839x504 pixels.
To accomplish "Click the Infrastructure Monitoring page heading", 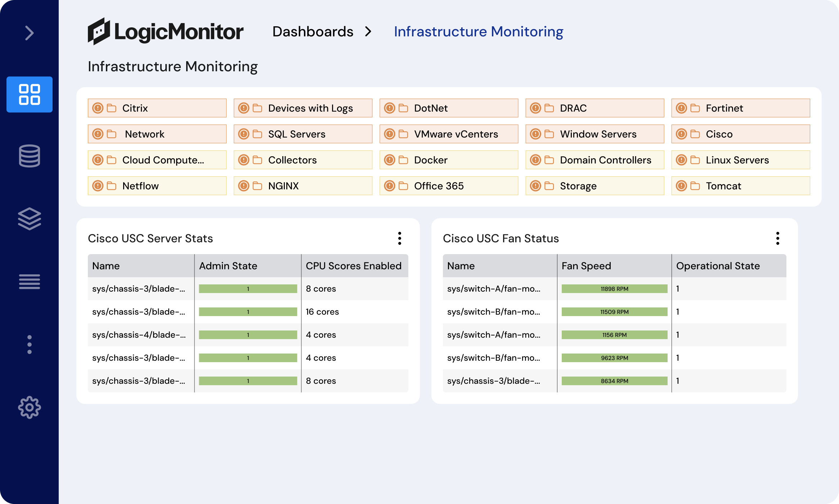I will pyautogui.click(x=173, y=67).
